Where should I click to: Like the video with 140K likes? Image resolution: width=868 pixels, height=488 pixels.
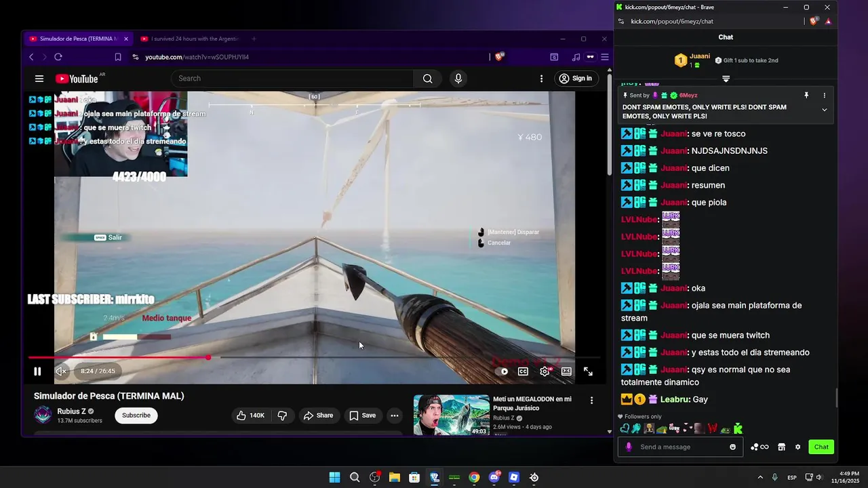250,415
